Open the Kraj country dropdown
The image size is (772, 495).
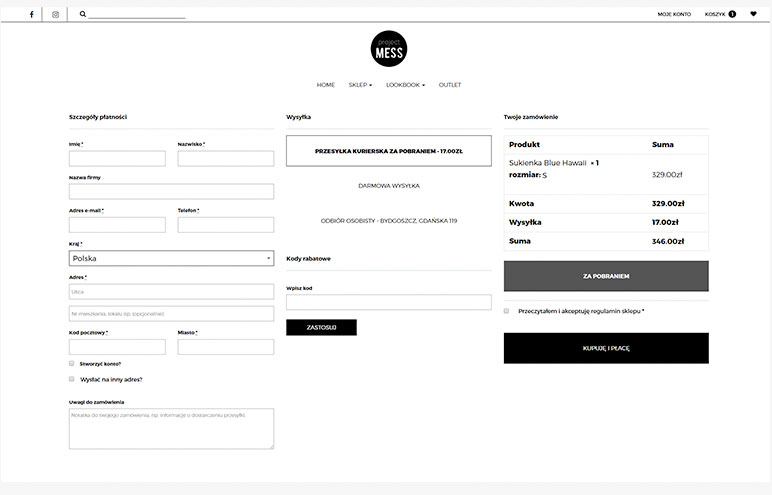171,258
